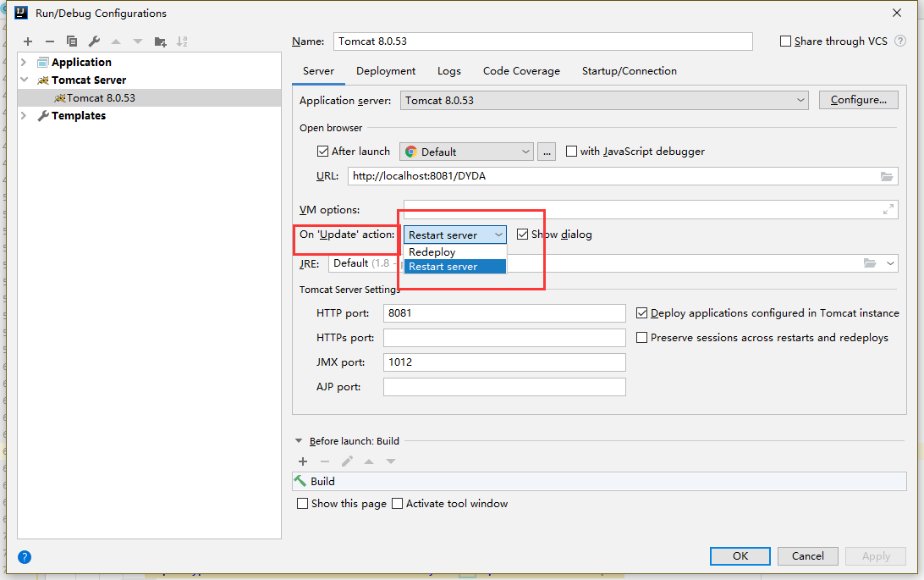Click help icon beside Share through VCS
Viewport: 924px width, 580px height.
[899, 41]
